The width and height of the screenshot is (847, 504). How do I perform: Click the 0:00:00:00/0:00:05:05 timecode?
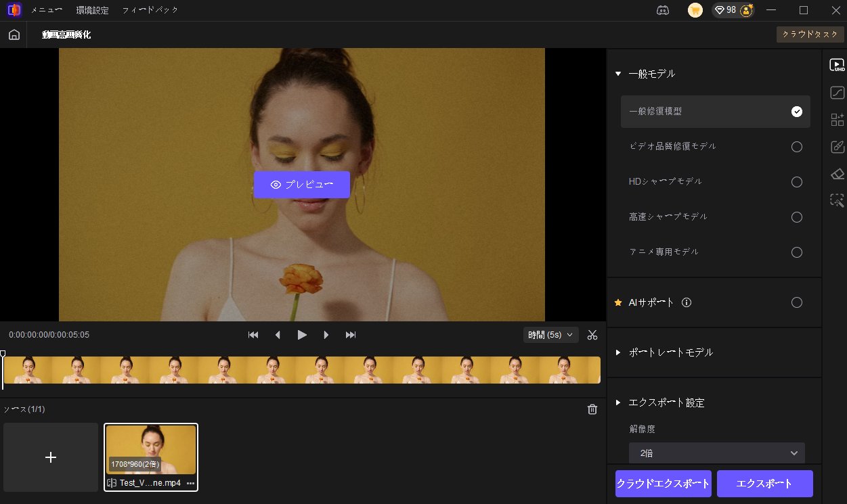point(49,335)
